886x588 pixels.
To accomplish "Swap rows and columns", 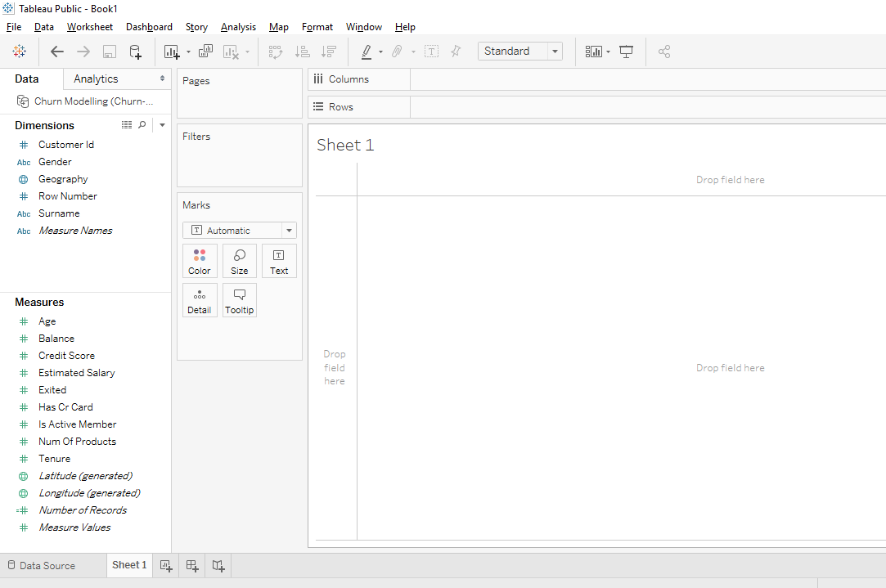I will 276,51.
